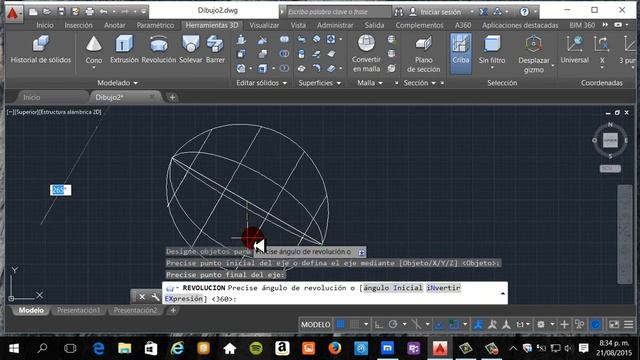Click the command line customize wrench icon
640x360 pixels.
[155, 297]
